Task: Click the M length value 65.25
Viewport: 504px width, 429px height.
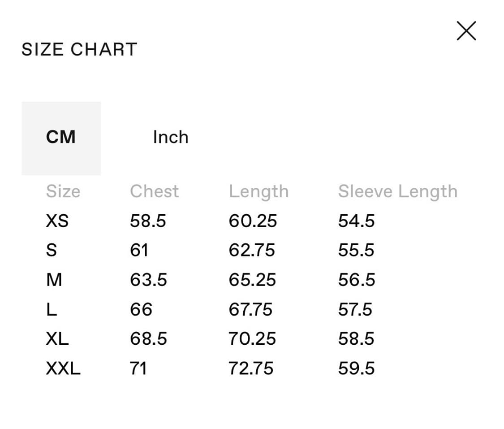Action: [252, 280]
